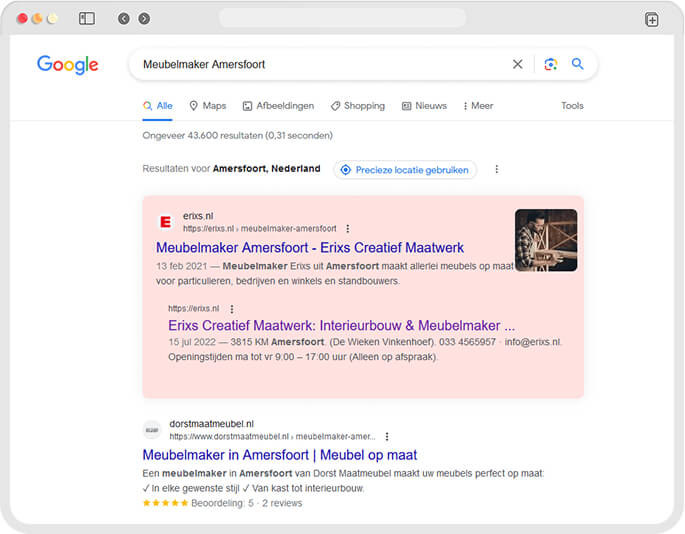Open more options beside dorstmaatmeubel.nl URL
The height and width of the screenshot is (534, 685).
pyautogui.click(x=387, y=437)
